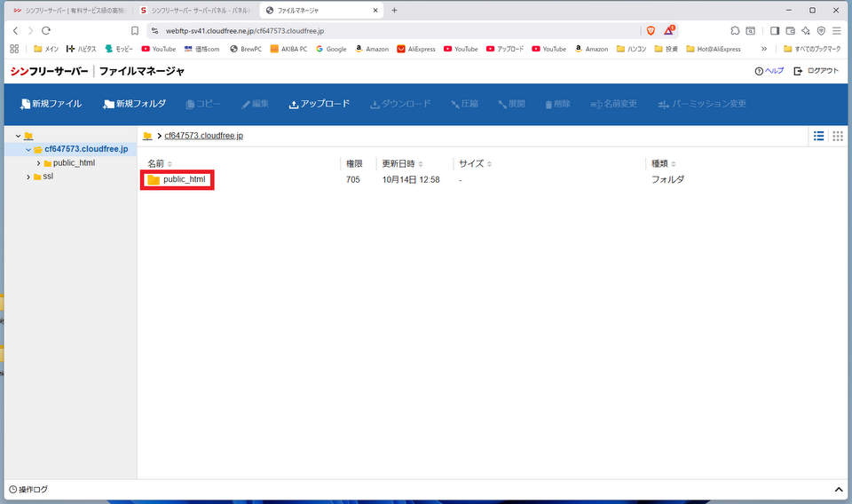Open a new browser tab
The image size is (852, 504).
[394, 10]
